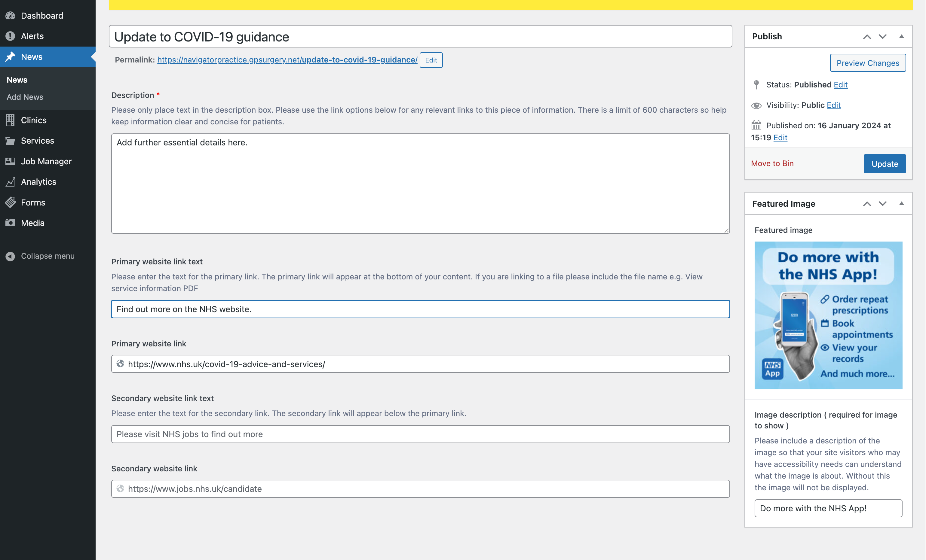
Task: Select News submenu entry
Action: [17, 80]
